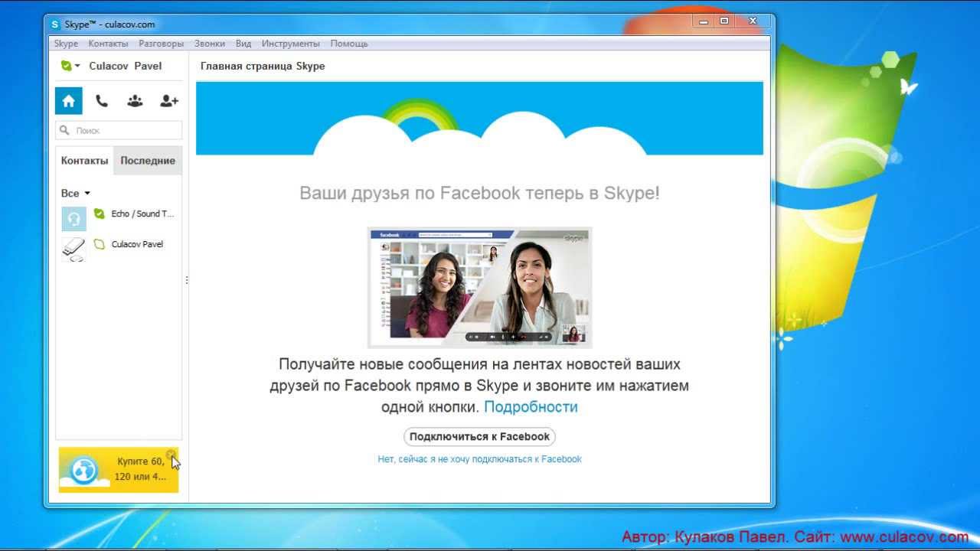
Task: Click the Echo contact headset avatar
Action: click(x=74, y=219)
